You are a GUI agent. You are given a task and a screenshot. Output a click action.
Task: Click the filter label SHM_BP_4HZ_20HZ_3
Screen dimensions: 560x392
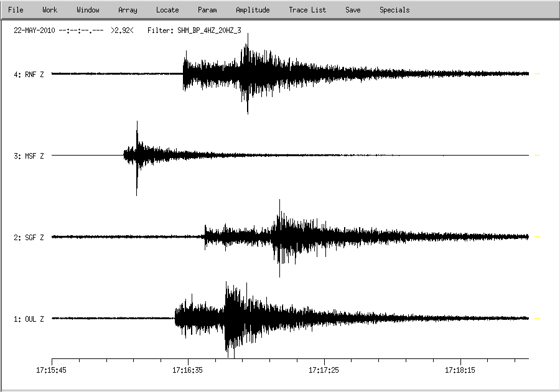pyautogui.click(x=209, y=30)
